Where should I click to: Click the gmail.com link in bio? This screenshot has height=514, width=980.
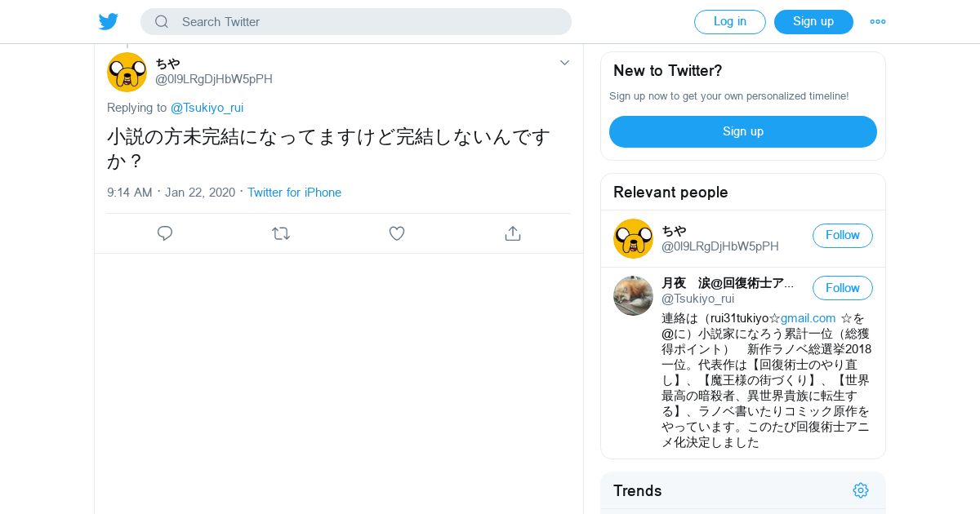(x=808, y=318)
